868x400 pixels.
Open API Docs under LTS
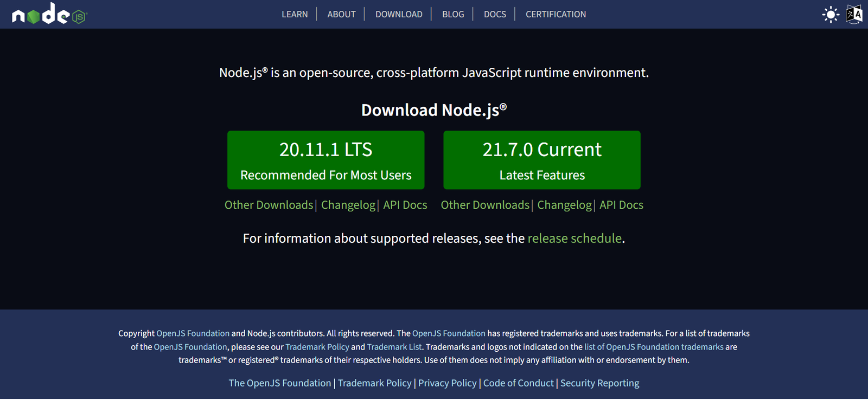405,205
